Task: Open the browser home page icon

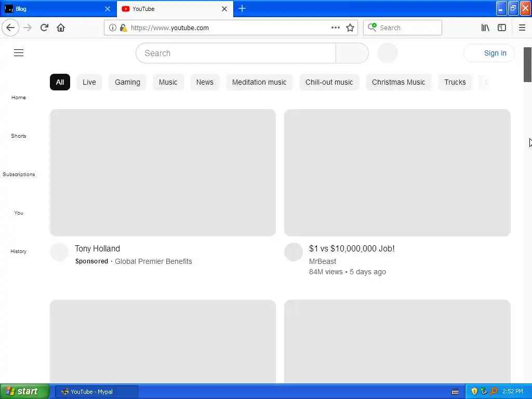Action: tap(61, 28)
